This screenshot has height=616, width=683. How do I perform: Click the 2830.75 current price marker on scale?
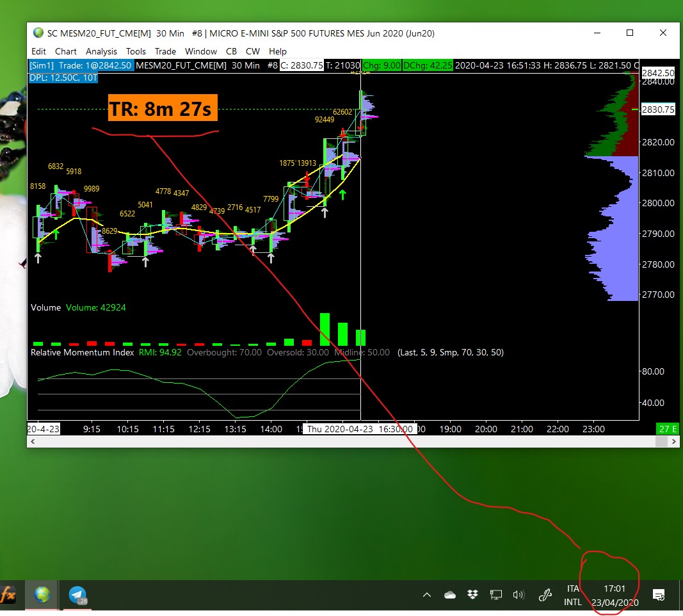click(x=658, y=109)
